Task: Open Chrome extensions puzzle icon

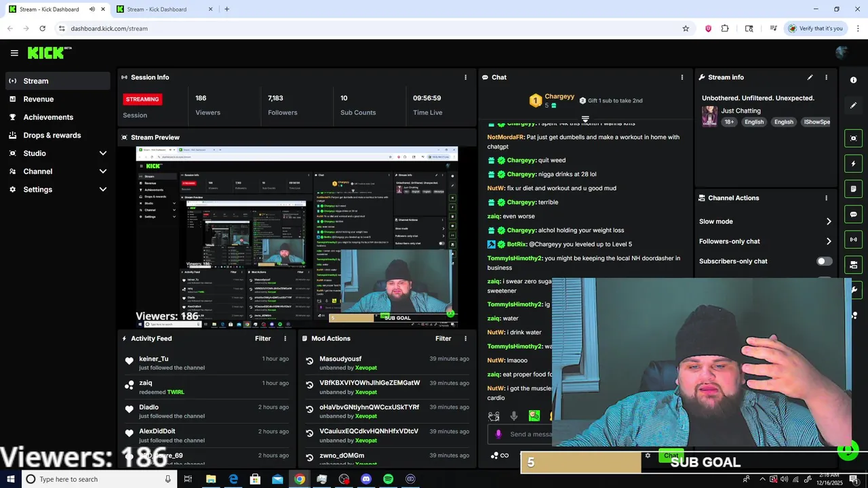Action: [725, 28]
